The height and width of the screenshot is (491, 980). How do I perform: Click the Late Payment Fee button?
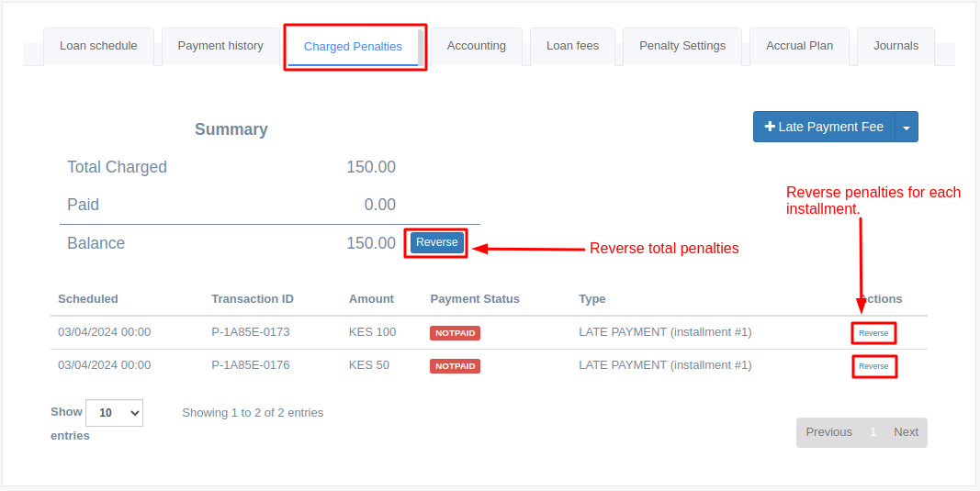pyautogui.click(x=825, y=127)
